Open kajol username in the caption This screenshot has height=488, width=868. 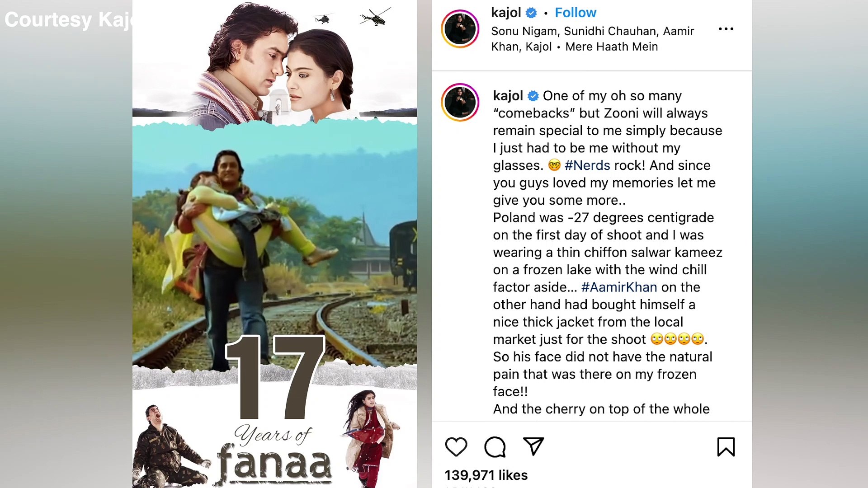click(508, 96)
